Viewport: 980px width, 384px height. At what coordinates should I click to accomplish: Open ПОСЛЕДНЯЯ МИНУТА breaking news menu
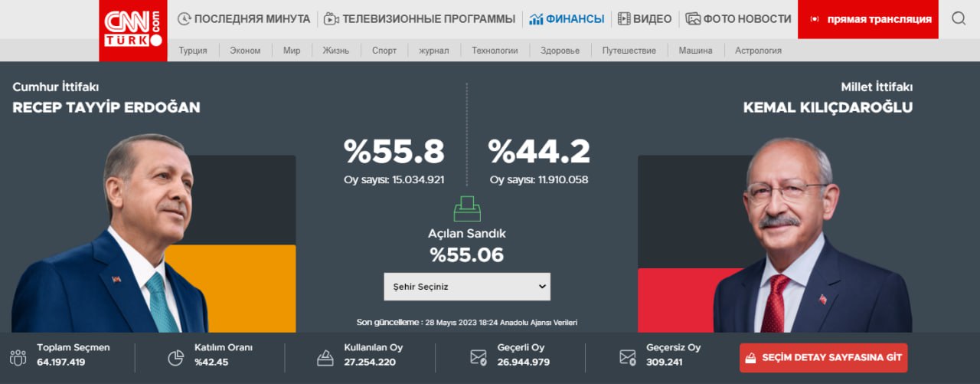click(243, 19)
